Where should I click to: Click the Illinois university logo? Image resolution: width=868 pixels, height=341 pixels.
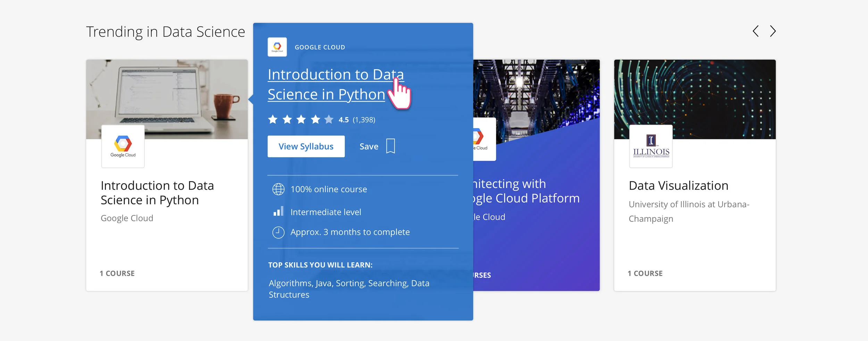coord(651,146)
